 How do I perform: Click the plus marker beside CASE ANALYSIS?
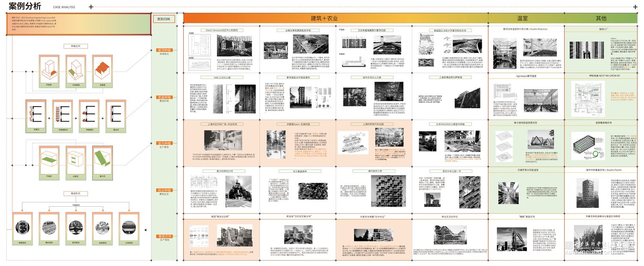click(x=91, y=7)
